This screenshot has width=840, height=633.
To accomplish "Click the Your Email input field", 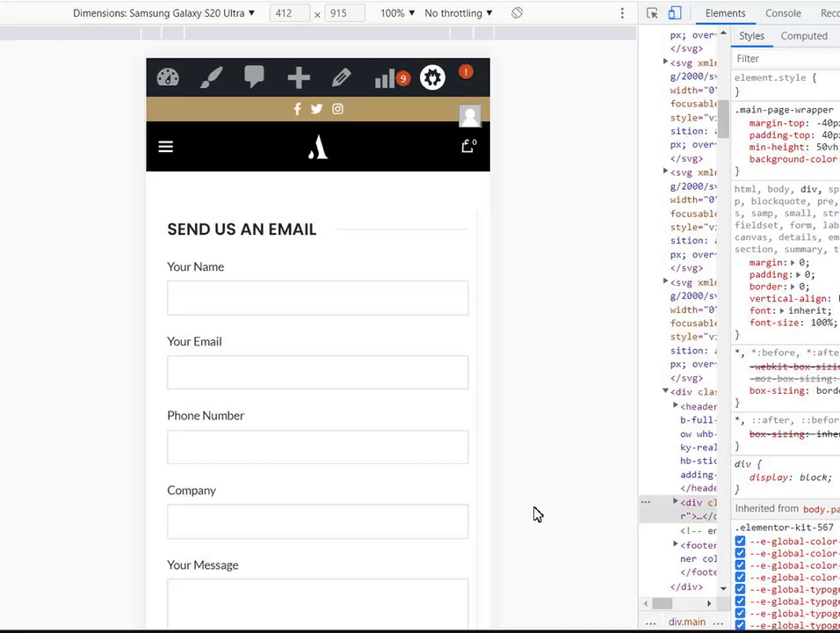I will pos(318,372).
